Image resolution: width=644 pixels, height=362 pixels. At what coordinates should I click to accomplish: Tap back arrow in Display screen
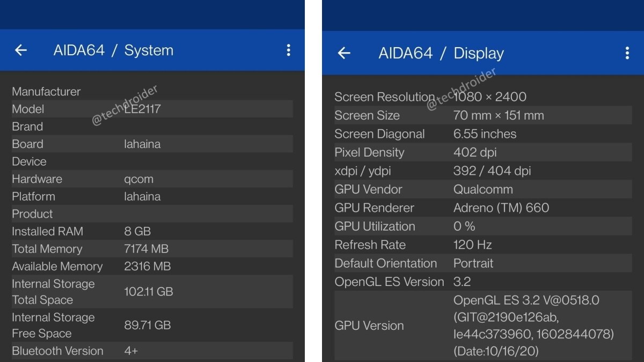pos(344,53)
